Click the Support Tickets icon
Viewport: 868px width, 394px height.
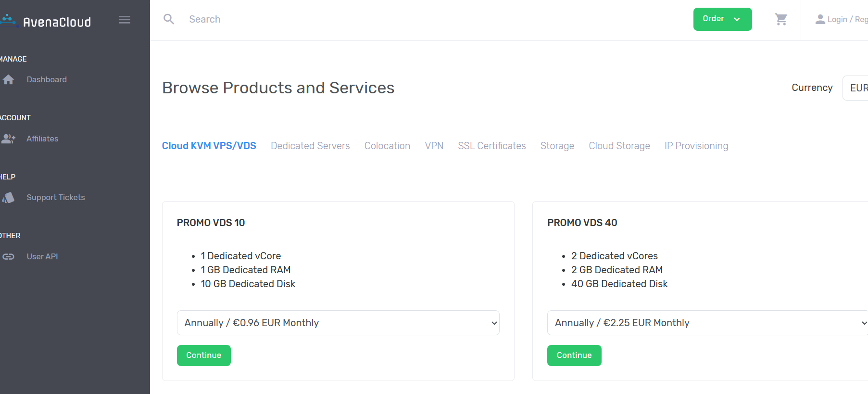[8, 198]
